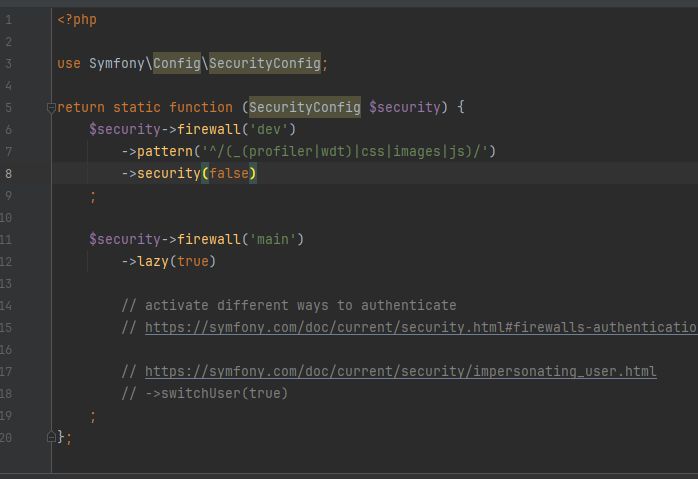Click the semicolon on line 19
The image size is (698, 479).
point(93,416)
